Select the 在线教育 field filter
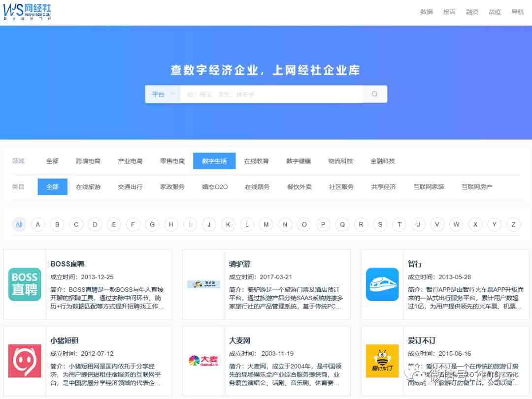This screenshot has height=399, width=532. point(257,161)
